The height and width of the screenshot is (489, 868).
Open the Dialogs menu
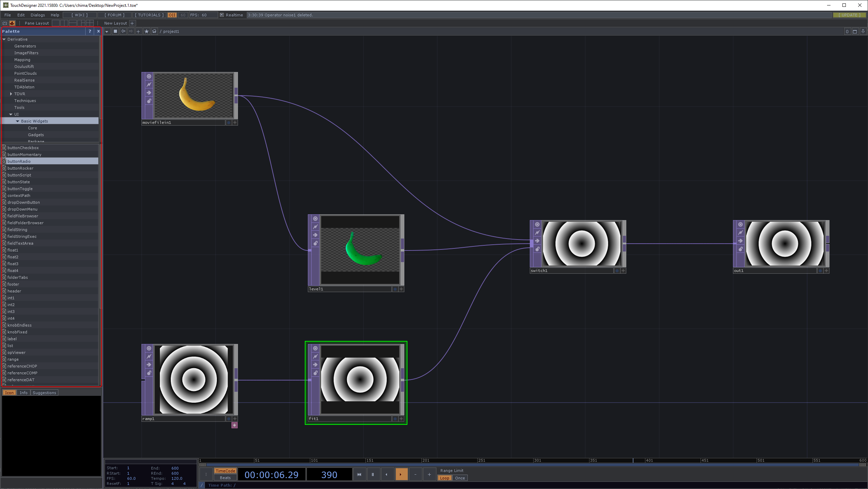coord(38,15)
